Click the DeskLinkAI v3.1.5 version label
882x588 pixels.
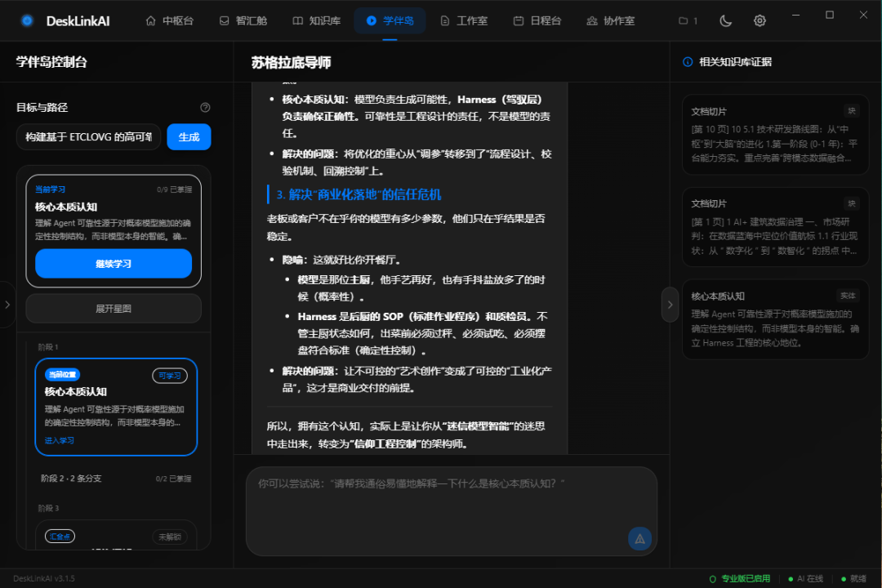44,578
